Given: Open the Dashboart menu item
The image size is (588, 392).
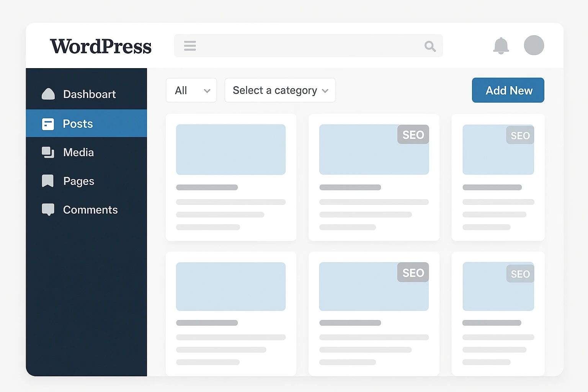Looking at the screenshot, I should click(x=87, y=94).
